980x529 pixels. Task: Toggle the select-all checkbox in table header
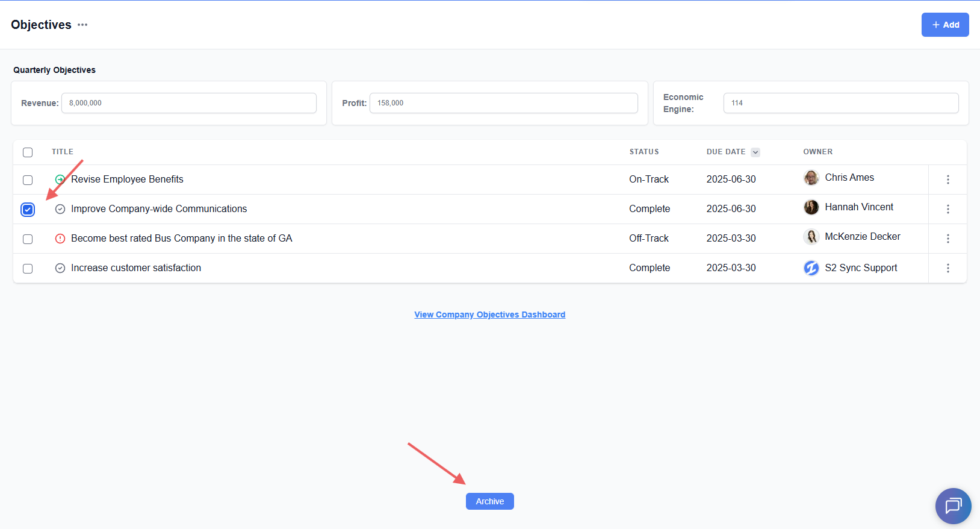pos(28,152)
